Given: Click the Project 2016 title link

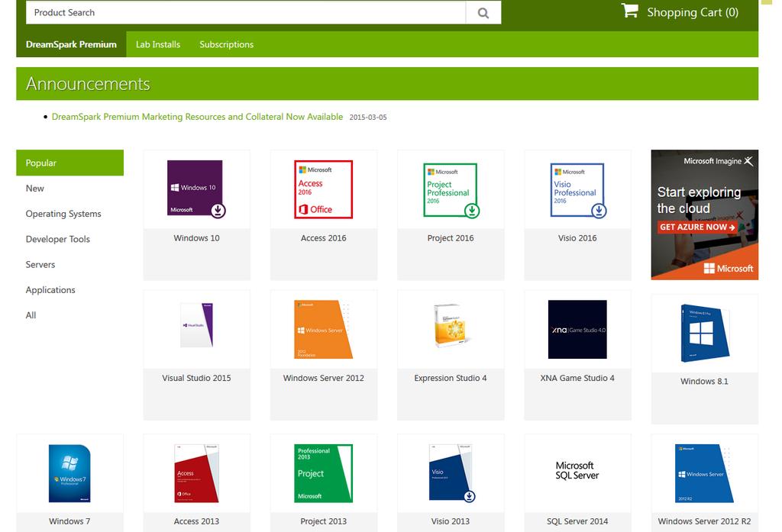Looking at the screenshot, I should point(451,238).
